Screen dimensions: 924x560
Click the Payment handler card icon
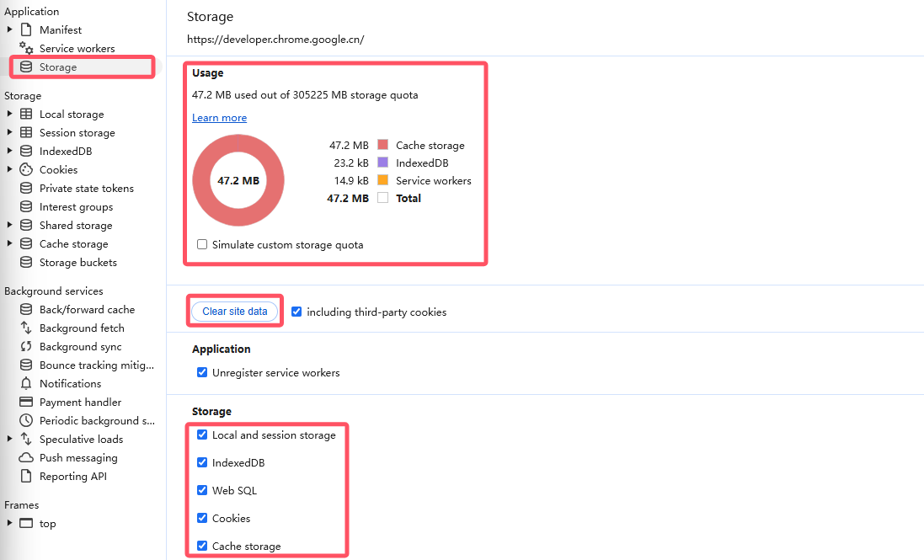pos(26,402)
